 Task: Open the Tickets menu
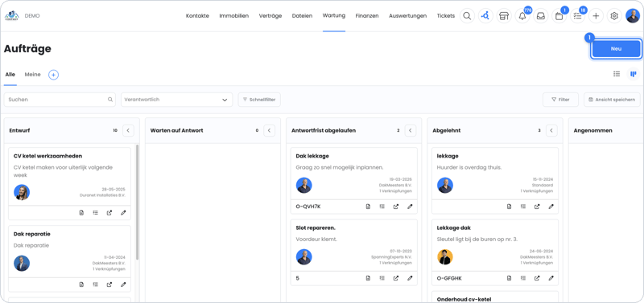(446, 16)
